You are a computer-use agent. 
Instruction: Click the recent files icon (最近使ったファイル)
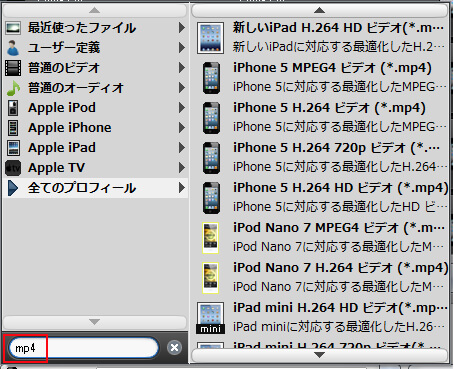[x=13, y=28]
